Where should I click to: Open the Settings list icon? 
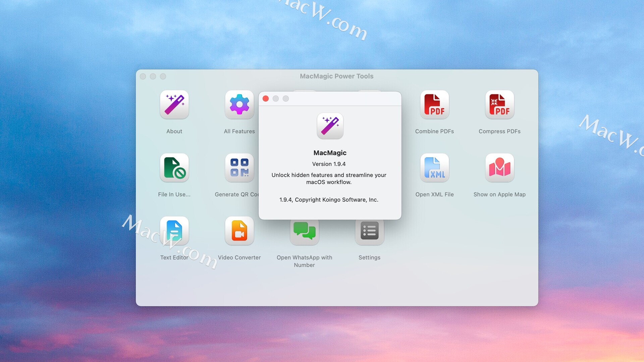[x=369, y=232]
